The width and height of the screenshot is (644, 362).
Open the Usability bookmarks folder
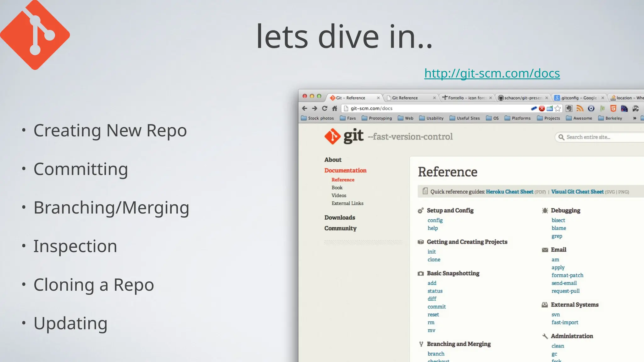pos(431,118)
